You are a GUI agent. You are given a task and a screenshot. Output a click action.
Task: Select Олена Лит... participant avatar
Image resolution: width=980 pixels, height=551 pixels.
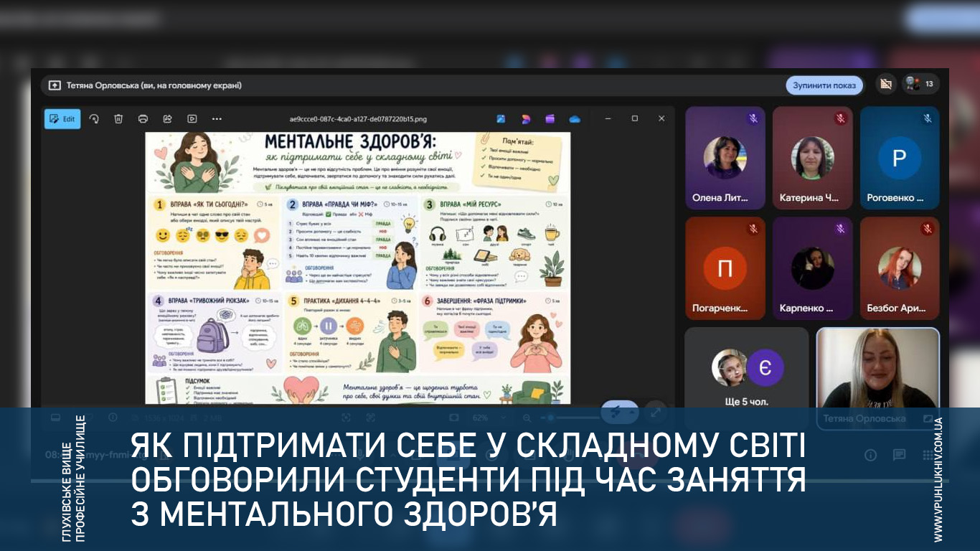coord(725,158)
